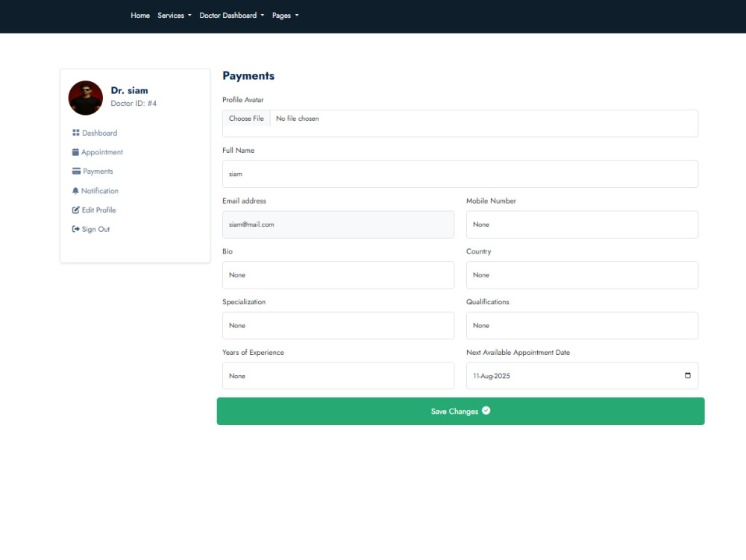Click the Edit Profile pencil icon

75,210
